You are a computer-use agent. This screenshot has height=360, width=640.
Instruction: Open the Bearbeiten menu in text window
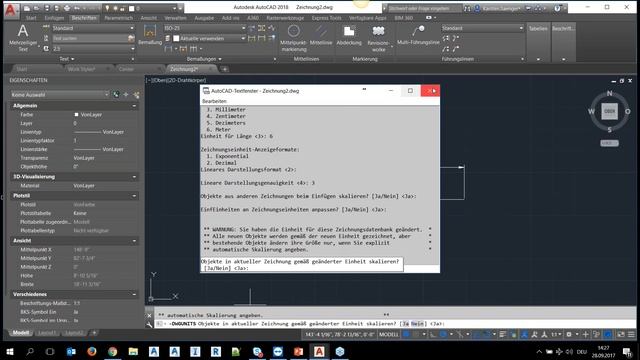pyautogui.click(x=214, y=101)
